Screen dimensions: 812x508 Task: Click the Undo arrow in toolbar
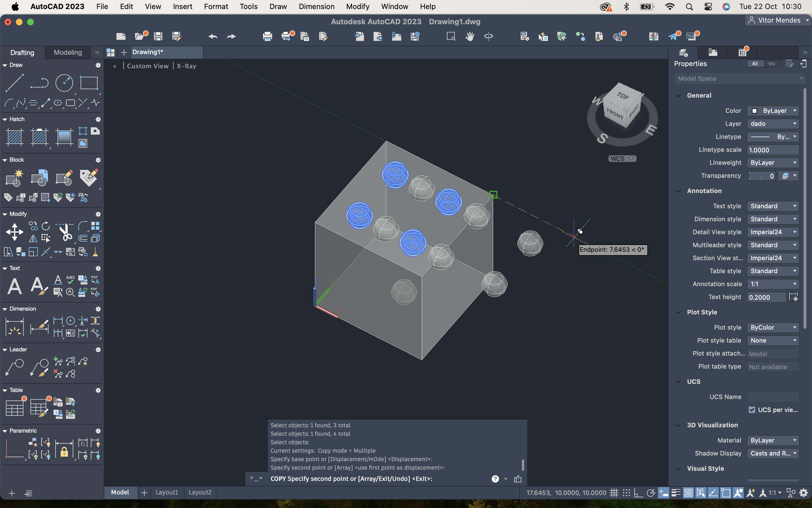213,36
